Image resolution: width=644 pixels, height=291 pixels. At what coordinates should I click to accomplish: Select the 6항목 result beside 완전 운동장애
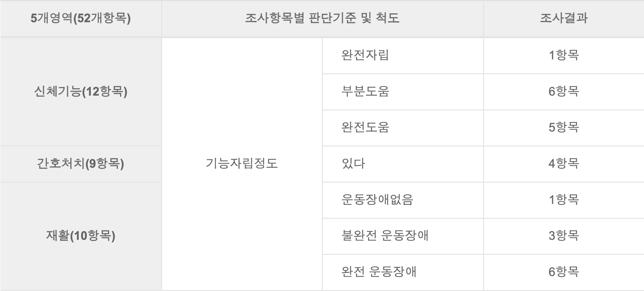[x=564, y=272]
